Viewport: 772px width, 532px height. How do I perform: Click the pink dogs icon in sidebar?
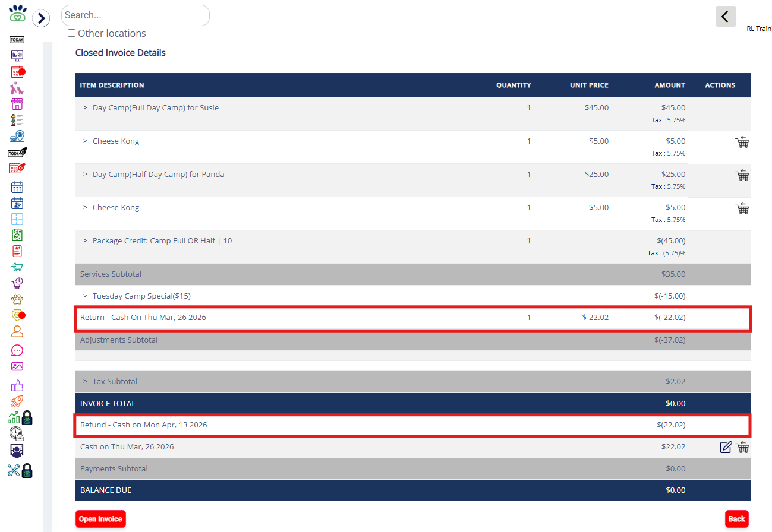pos(17,88)
